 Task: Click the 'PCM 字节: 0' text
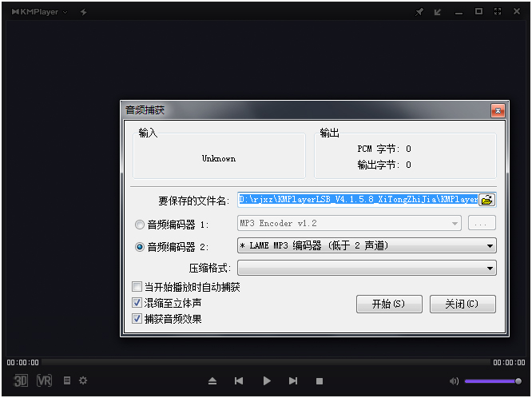(x=384, y=149)
